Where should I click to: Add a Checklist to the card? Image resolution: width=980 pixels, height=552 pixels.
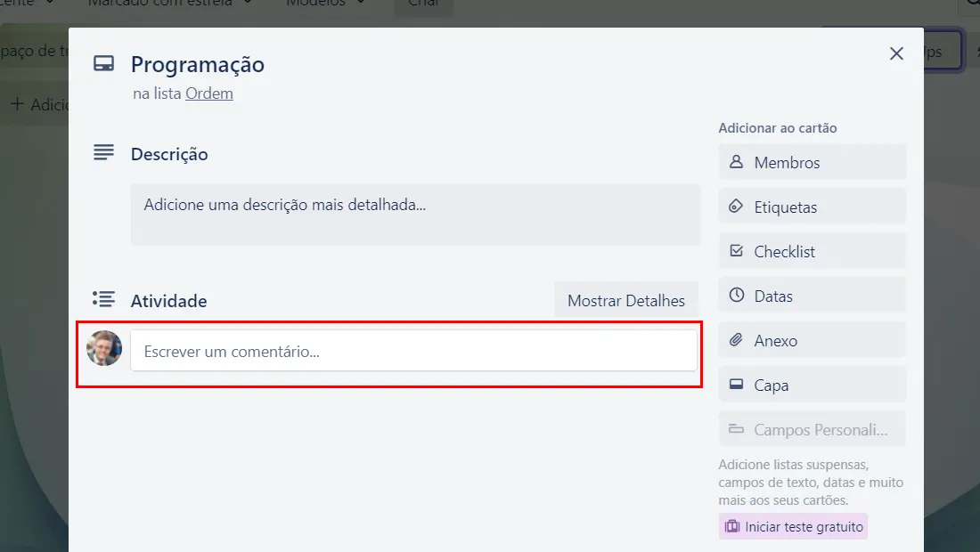coord(812,251)
